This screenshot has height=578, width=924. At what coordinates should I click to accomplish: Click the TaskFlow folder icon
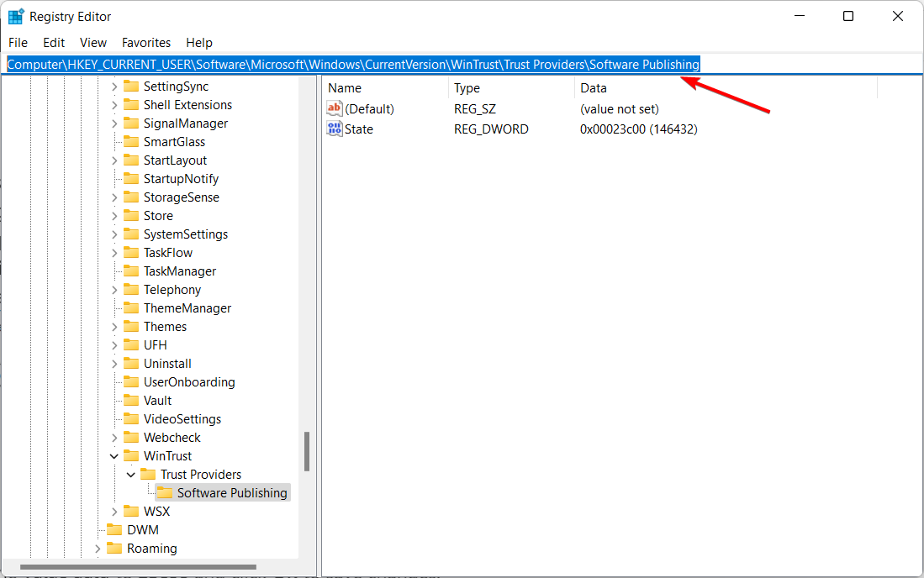coord(131,253)
